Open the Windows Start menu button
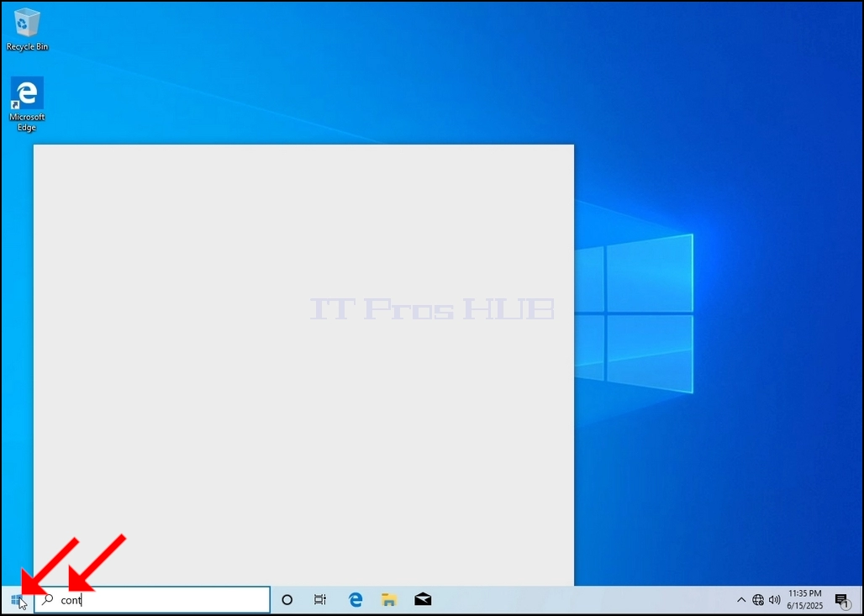This screenshot has height=616, width=864. (17, 599)
